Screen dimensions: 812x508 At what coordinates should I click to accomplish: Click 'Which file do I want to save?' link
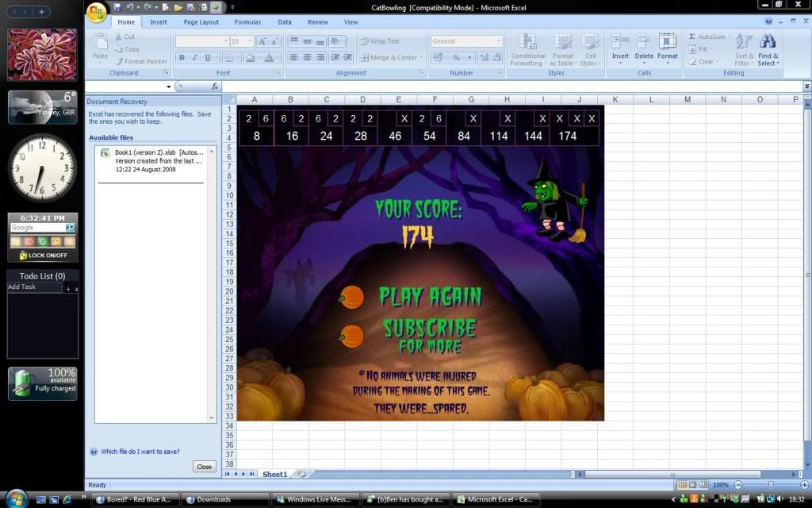click(140, 452)
